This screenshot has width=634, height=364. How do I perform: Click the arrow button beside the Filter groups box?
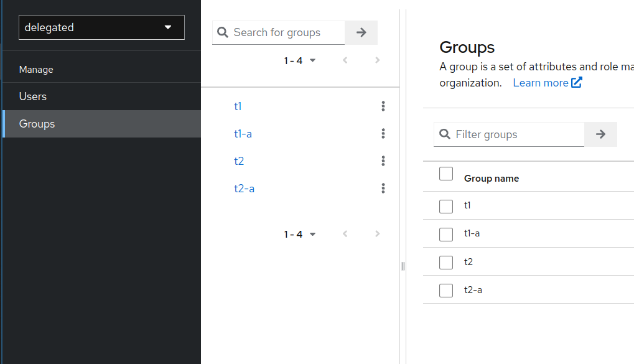click(x=600, y=134)
